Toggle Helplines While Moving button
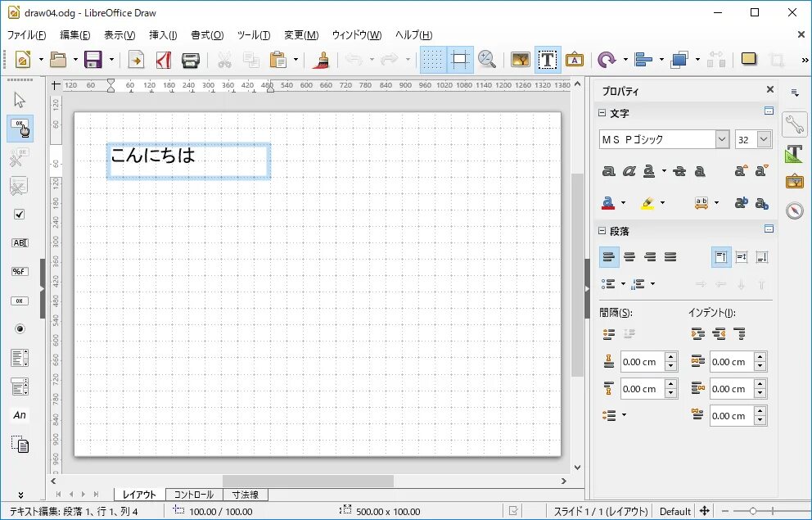Image resolution: width=812 pixels, height=520 pixels. click(x=460, y=60)
